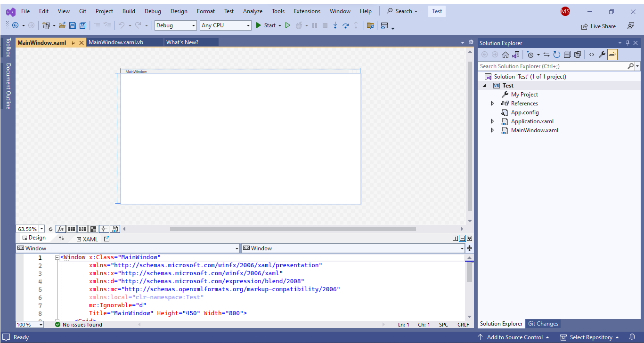This screenshot has height=343, width=644.
Task: Expand the MainWindow.xaml tree node
Action: (493, 130)
